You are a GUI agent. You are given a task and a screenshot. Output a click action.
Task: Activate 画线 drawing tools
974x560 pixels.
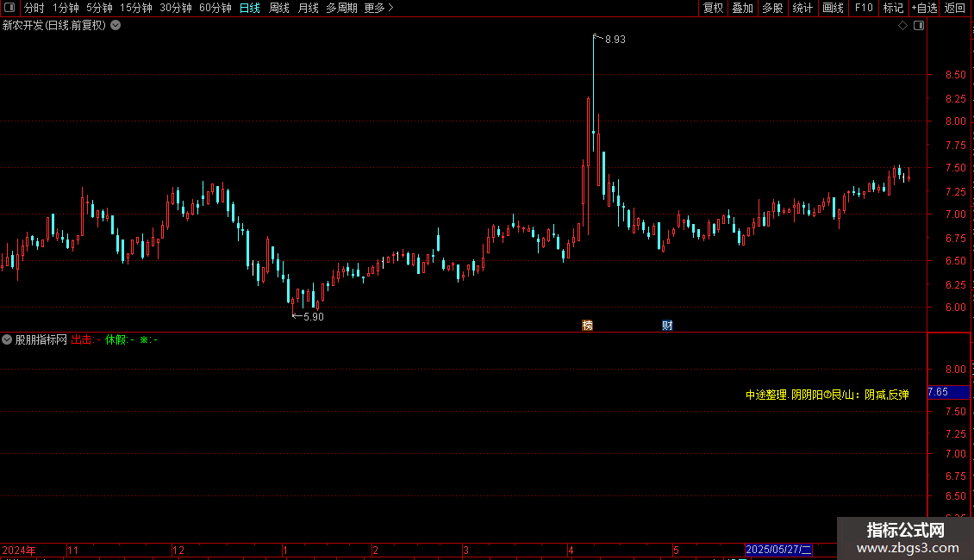tap(833, 8)
